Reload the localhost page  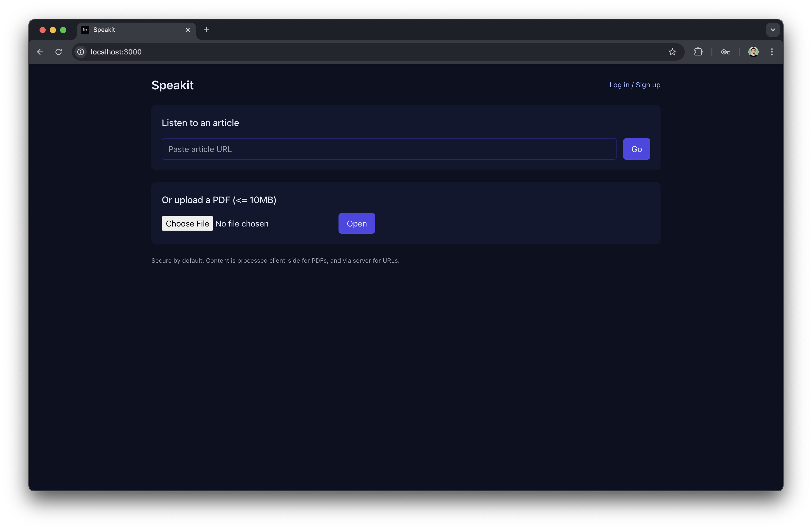(59, 52)
